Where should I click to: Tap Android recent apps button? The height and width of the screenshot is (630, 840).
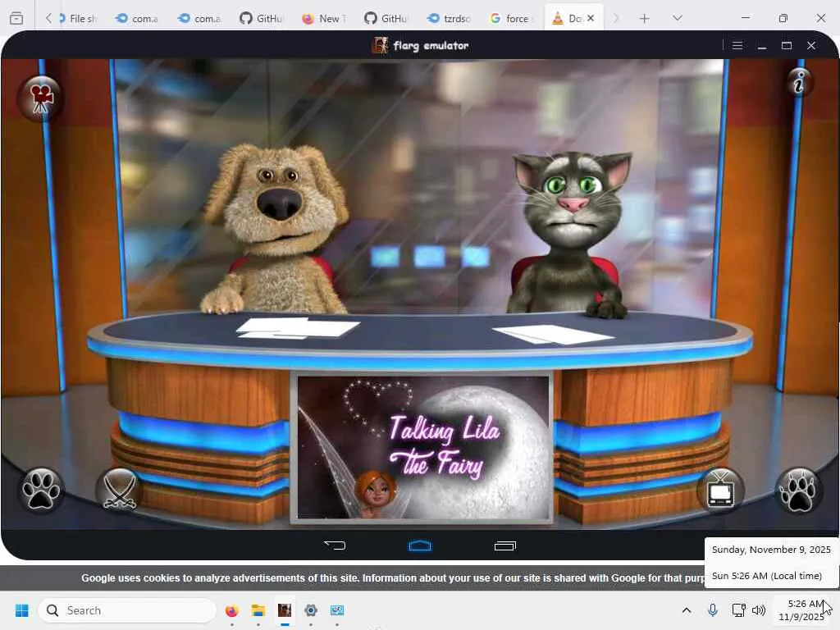(504, 546)
